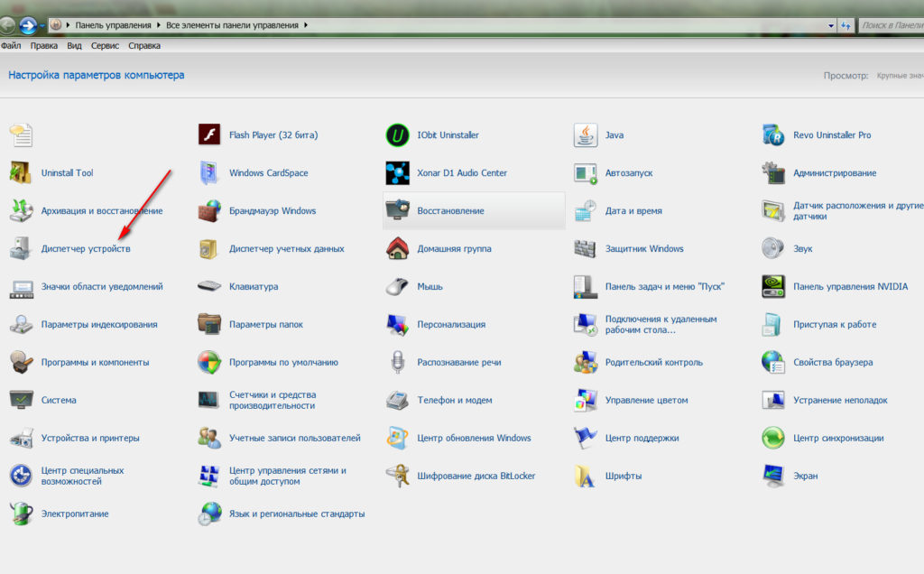Click the IObit Uninstaller green icon

(x=397, y=135)
